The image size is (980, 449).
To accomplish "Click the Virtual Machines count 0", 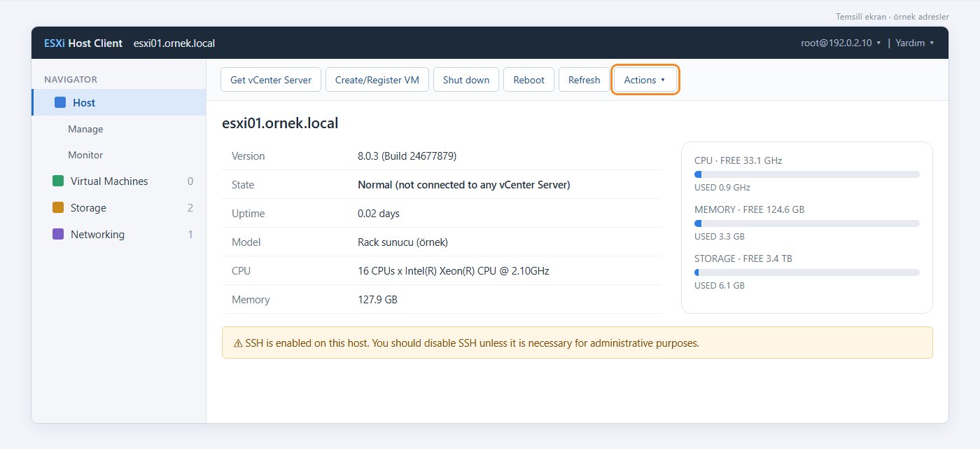I will tap(190, 181).
